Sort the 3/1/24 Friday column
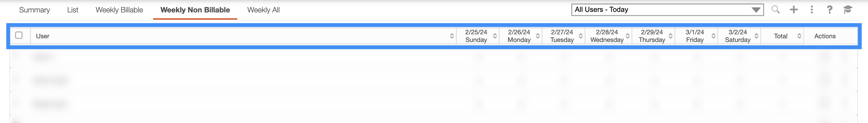This screenshot has width=868, height=123. click(x=713, y=36)
